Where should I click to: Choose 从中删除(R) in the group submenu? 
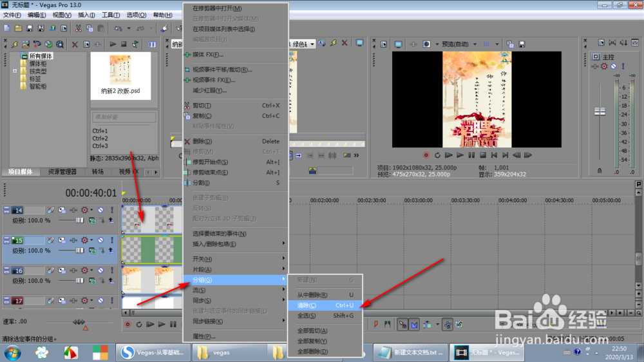click(325, 295)
